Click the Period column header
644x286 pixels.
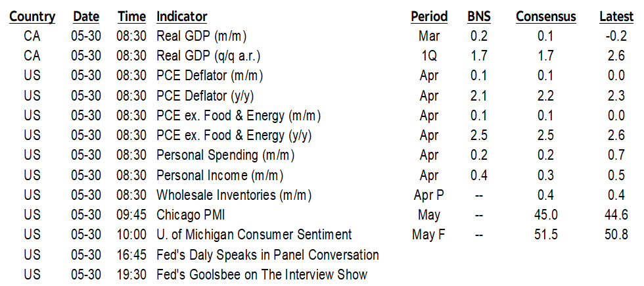pos(429,16)
